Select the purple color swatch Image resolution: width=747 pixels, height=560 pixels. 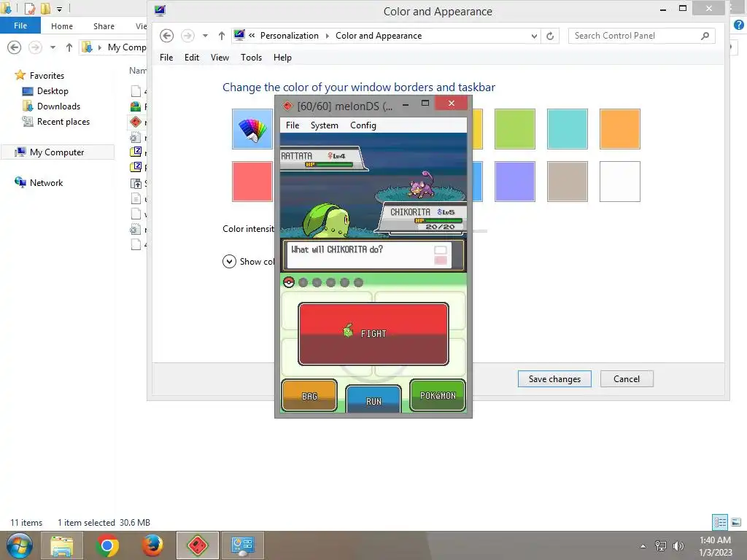(x=514, y=182)
